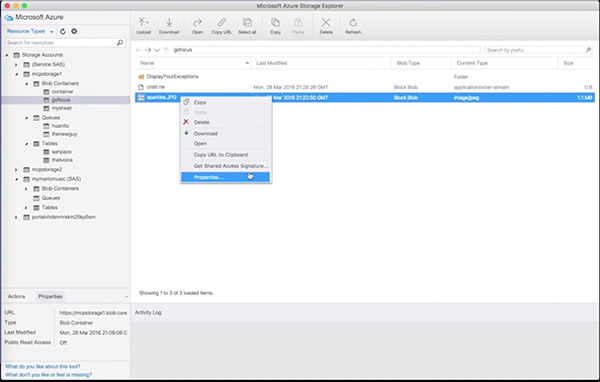Screen dimensions: 600x382
Task: Select the Open toolbar icon
Action: tap(197, 26)
